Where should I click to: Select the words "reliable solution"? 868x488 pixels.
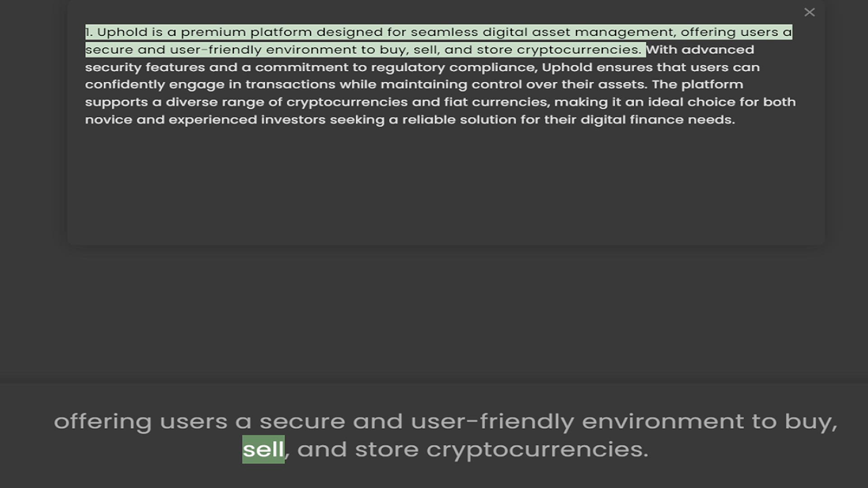[459, 120]
